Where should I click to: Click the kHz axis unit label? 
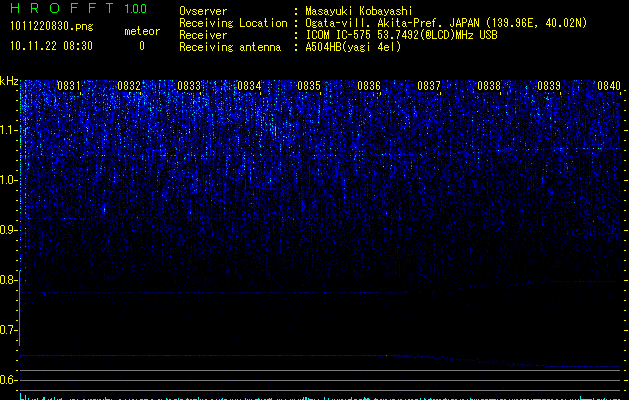tap(9, 81)
